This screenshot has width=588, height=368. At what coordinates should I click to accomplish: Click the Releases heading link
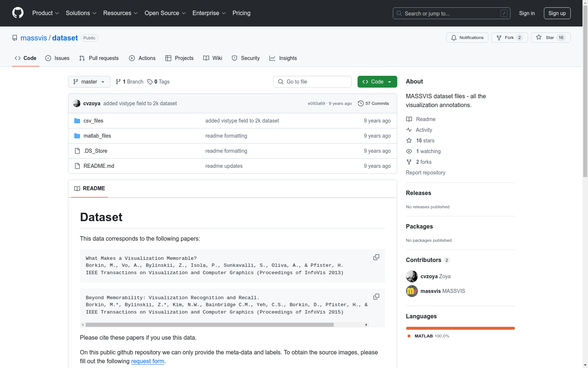pyautogui.click(x=419, y=193)
